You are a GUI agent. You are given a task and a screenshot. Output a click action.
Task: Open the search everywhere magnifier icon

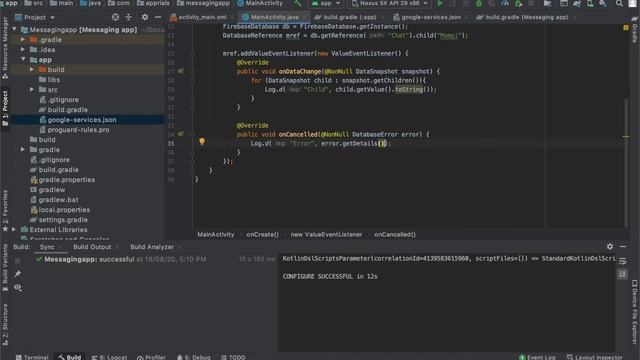(x=619, y=4)
